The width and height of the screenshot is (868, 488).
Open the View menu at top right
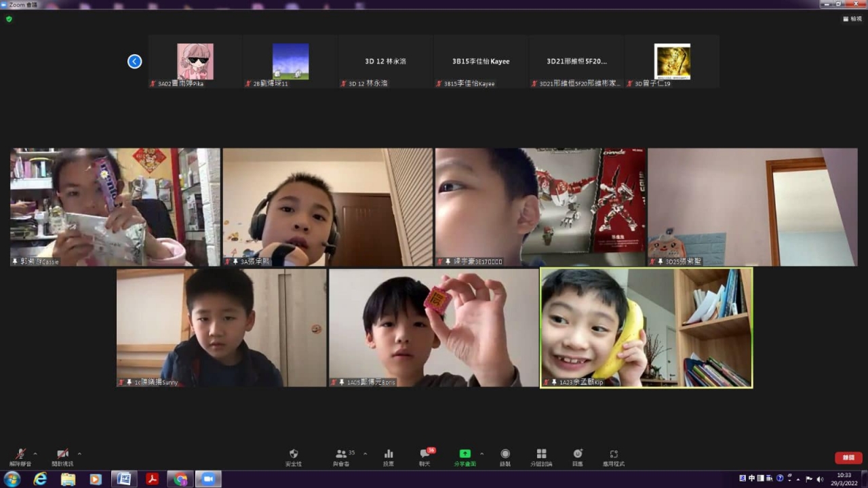pyautogui.click(x=852, y=19)
